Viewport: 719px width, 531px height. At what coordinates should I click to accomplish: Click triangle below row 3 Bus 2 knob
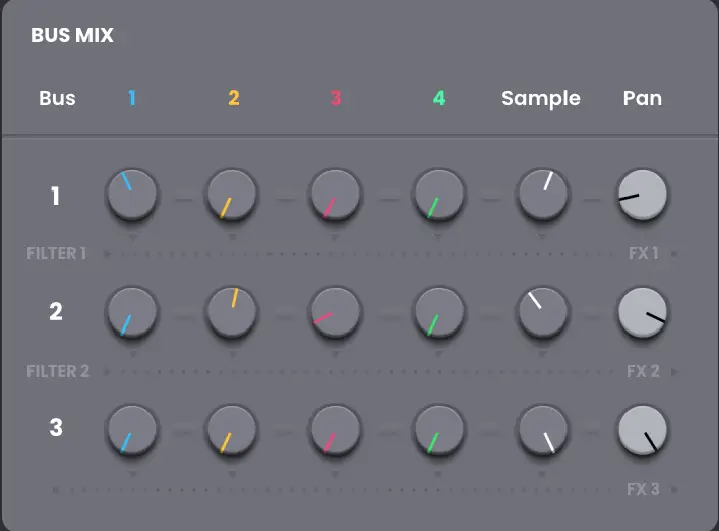pos(232,474)
